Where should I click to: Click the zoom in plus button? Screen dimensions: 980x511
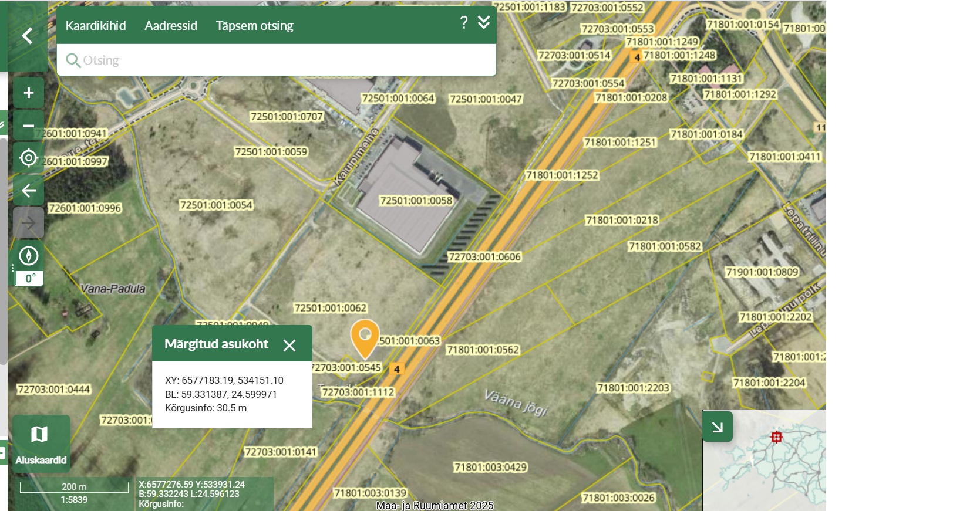tap(28, 93)
